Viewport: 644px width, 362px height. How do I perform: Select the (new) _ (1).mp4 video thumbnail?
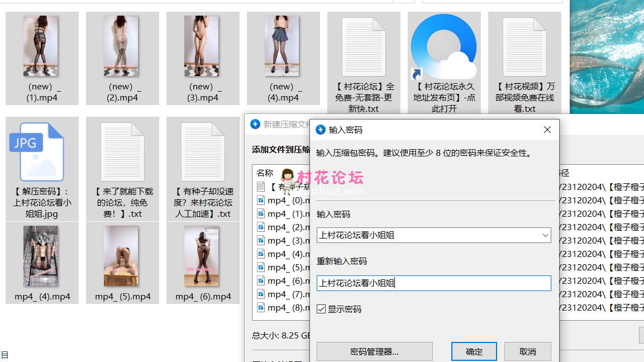point(41,46)
